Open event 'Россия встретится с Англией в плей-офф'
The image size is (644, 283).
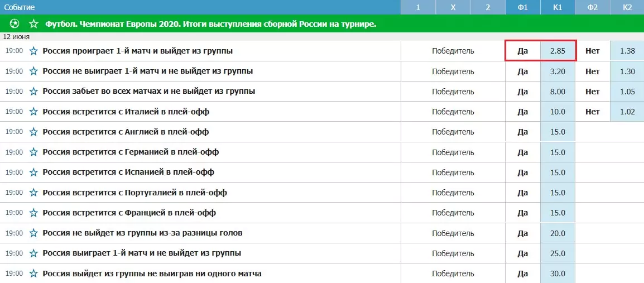pos(126,132)
